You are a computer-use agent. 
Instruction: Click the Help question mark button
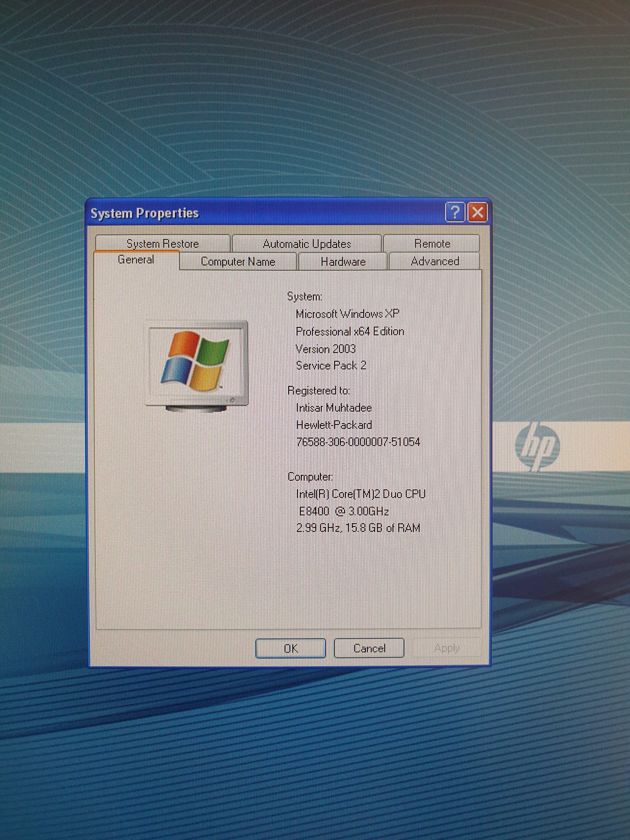tap(455, 212)
